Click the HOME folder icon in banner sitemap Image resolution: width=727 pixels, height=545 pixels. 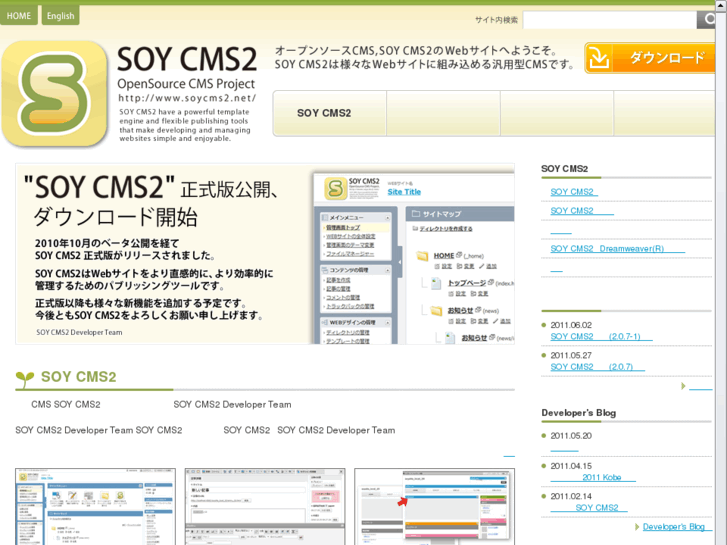click(x=422, y=256)
